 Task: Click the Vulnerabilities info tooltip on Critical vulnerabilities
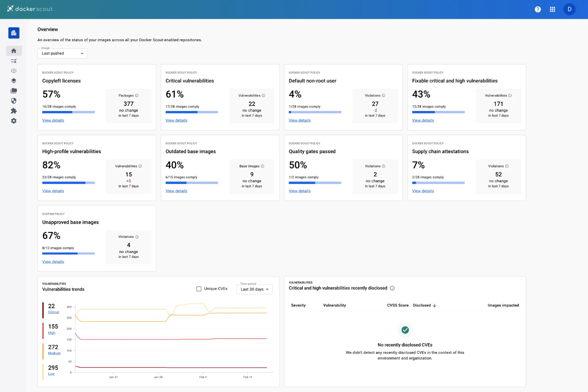tap(263, 95)
